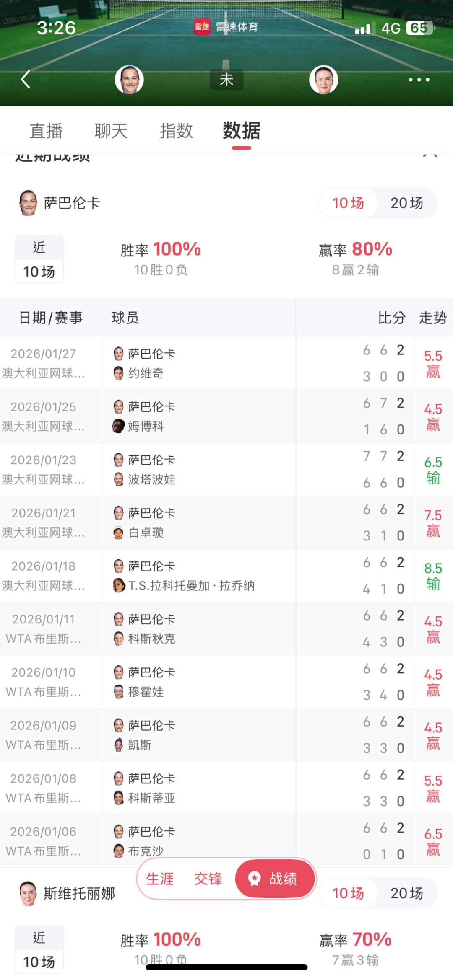
Task: Open the 指数 tab
Action: [x=176, y=131]
